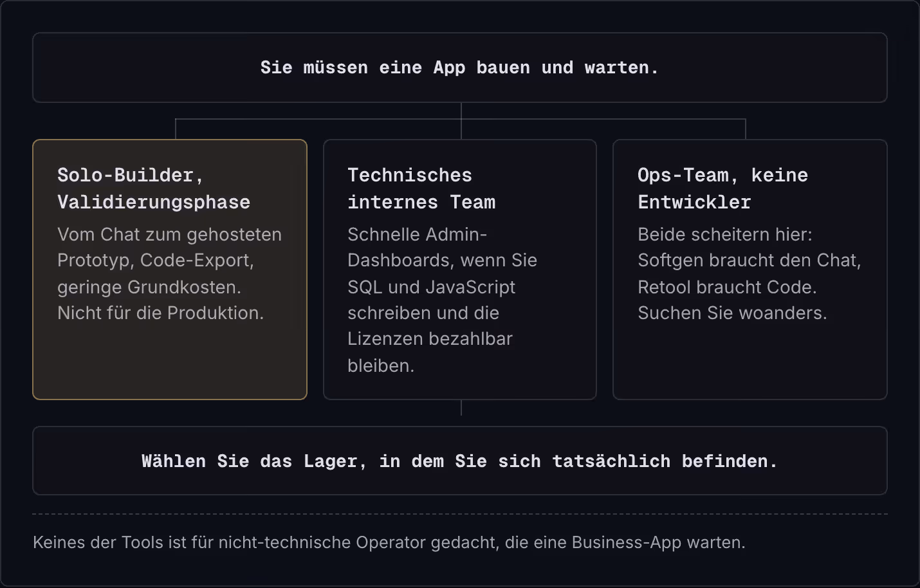
Task: Click the text "Suchen Sie woanders."
Action: pos(732,313)
